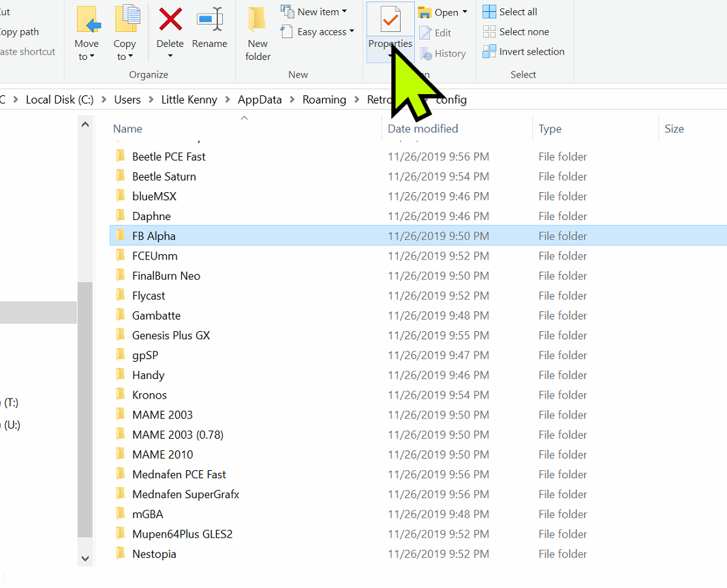This screenshot has width=727, height=588.
Task: Sort by Date modified column header
Action: tap(423, 129)
